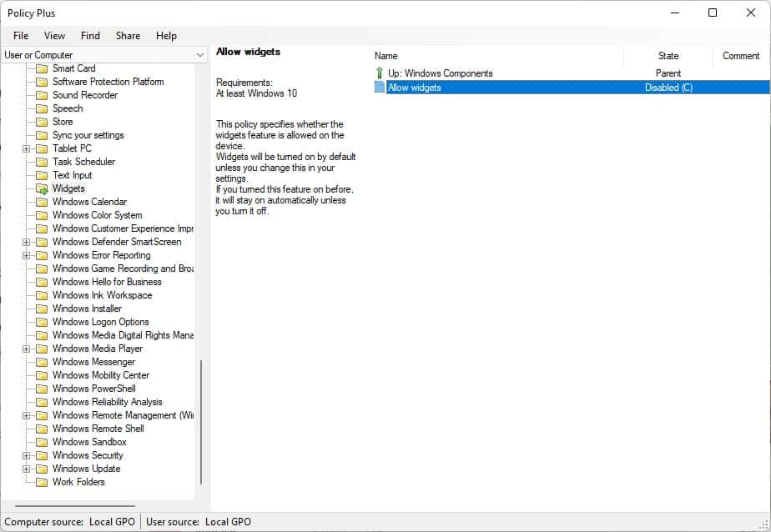Click the Widgets folder icon in tree
The image size is (771, 532).
coord(42,188)
